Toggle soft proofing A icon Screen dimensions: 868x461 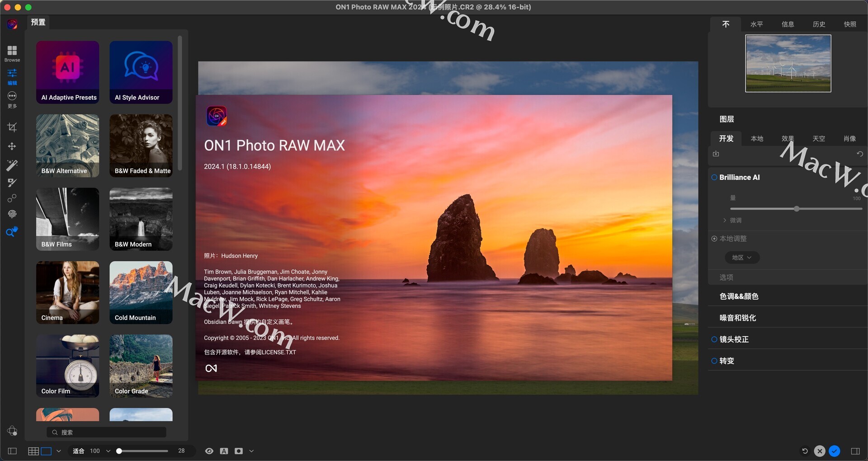point(224,451)
